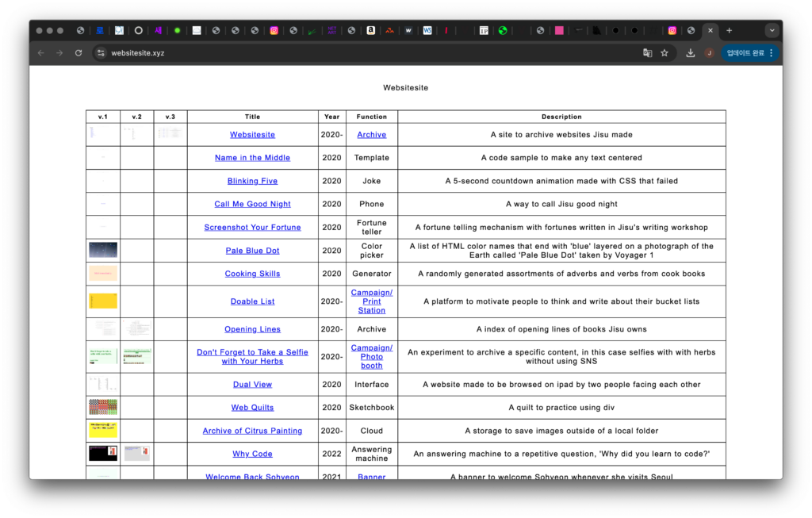Screen dimensions: 812x518
Task: Bookmark this page with the star icon
Action: 665,53
